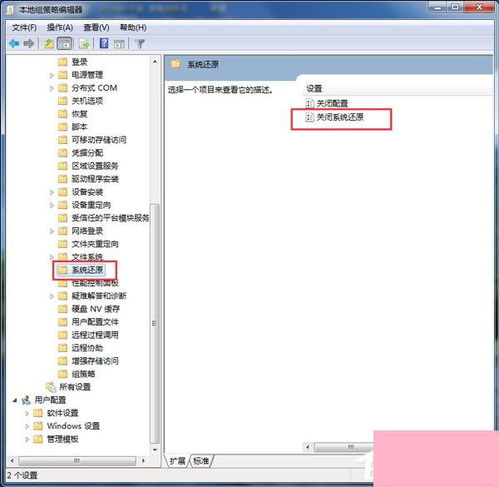Switch to the 标准 tab
Viewport: 499px width, 487px height.
click(x=201, y=461)
